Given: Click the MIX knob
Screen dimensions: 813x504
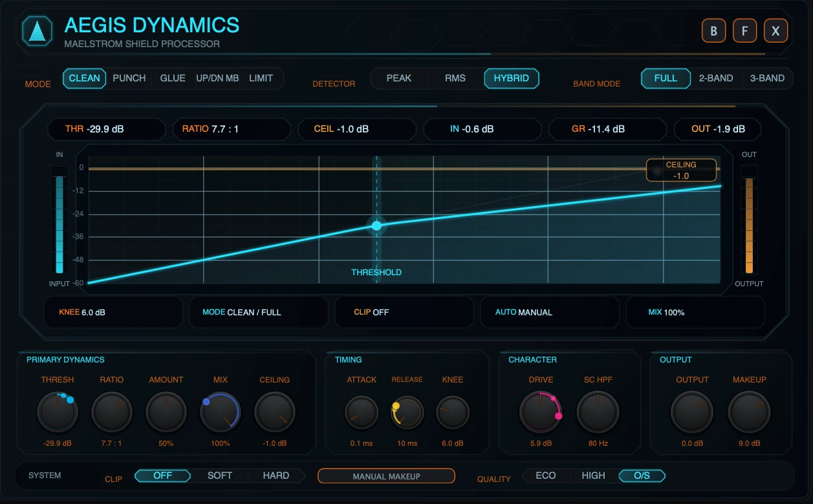Looking at the screenshot, I should point(221,413).
